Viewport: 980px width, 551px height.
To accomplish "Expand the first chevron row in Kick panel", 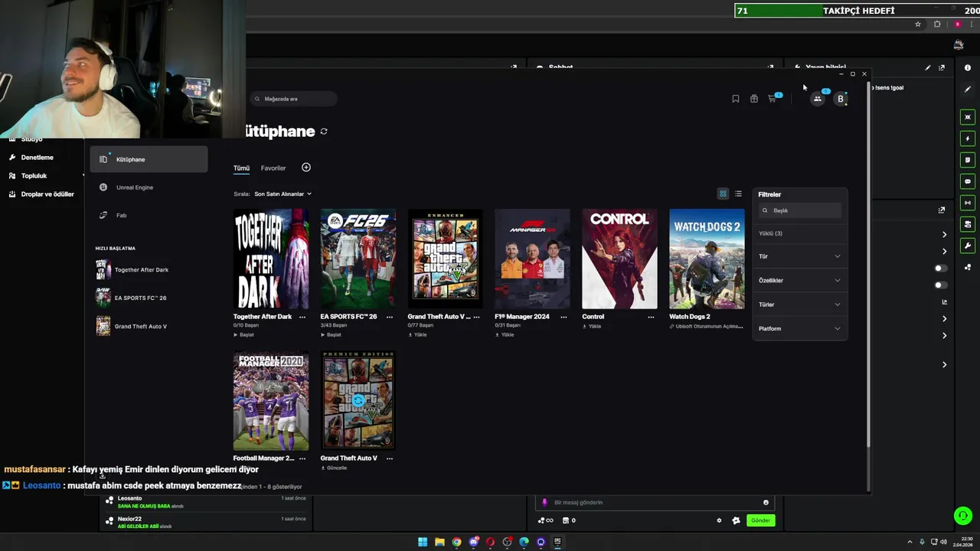I will pyautogui.click(x=944, y=234).
